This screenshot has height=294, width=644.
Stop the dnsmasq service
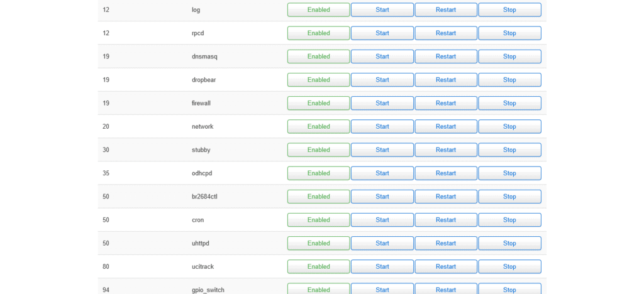[509, 57]
